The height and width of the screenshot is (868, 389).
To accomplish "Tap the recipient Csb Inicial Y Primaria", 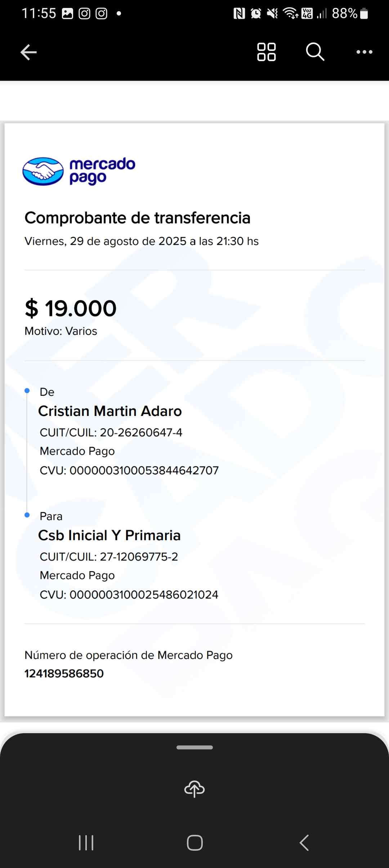I will point(109,535).
